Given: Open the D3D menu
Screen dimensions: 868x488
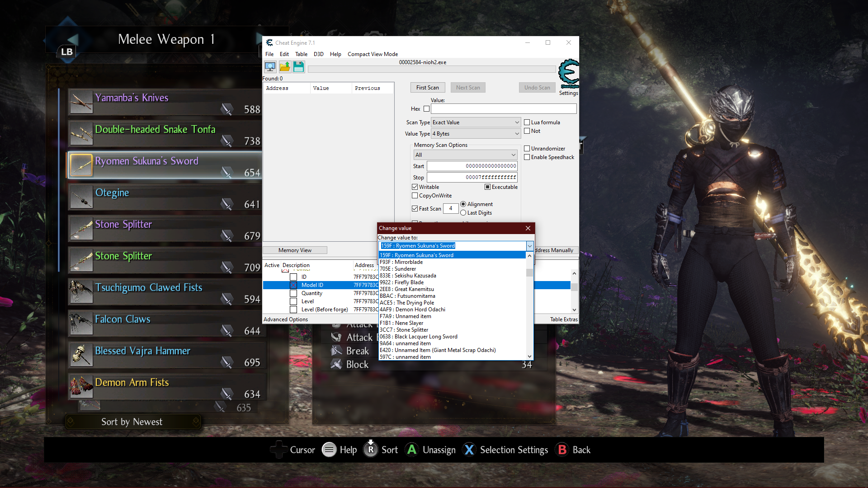Looking at the screenshot, I should point(319,54).
